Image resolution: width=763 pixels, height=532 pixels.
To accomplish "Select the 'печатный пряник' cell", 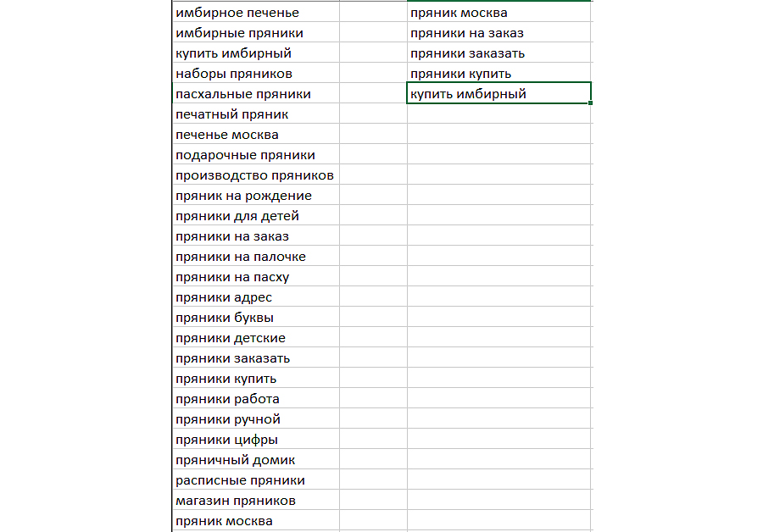I will coord(232,114).
